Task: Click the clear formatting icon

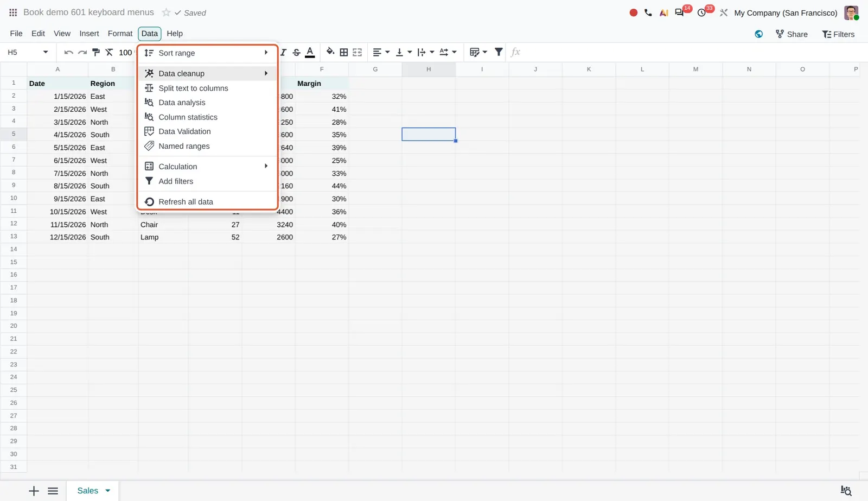Action: click(109, 52)
